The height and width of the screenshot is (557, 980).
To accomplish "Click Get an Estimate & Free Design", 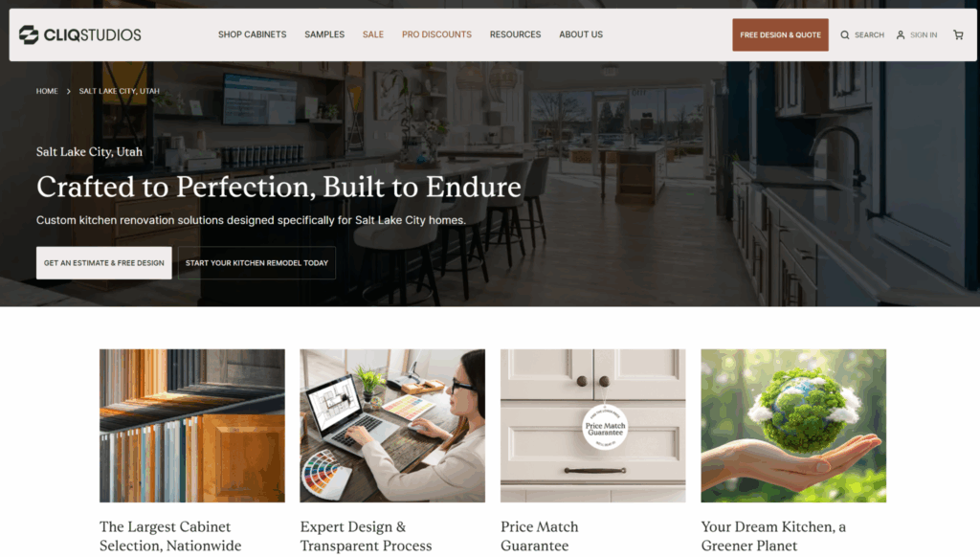I will point(103,262).
